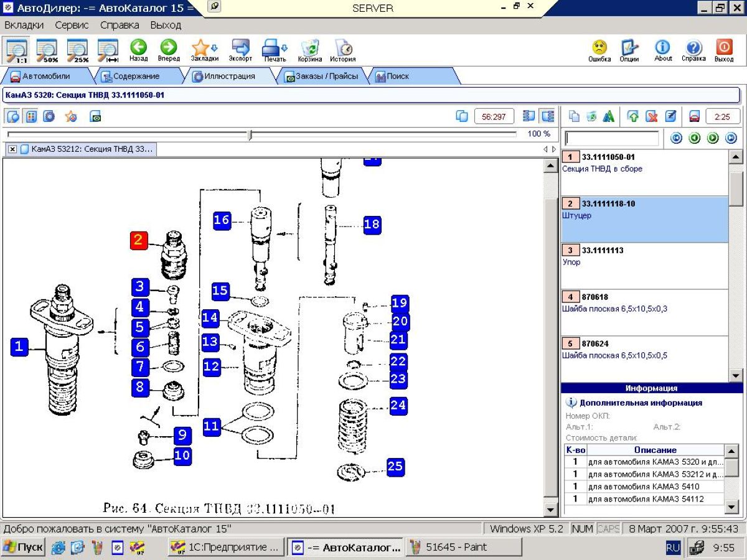Toggle the pressed tree-layout icon left of parts panel
The image size is (747, 560).
pos(548,116)
